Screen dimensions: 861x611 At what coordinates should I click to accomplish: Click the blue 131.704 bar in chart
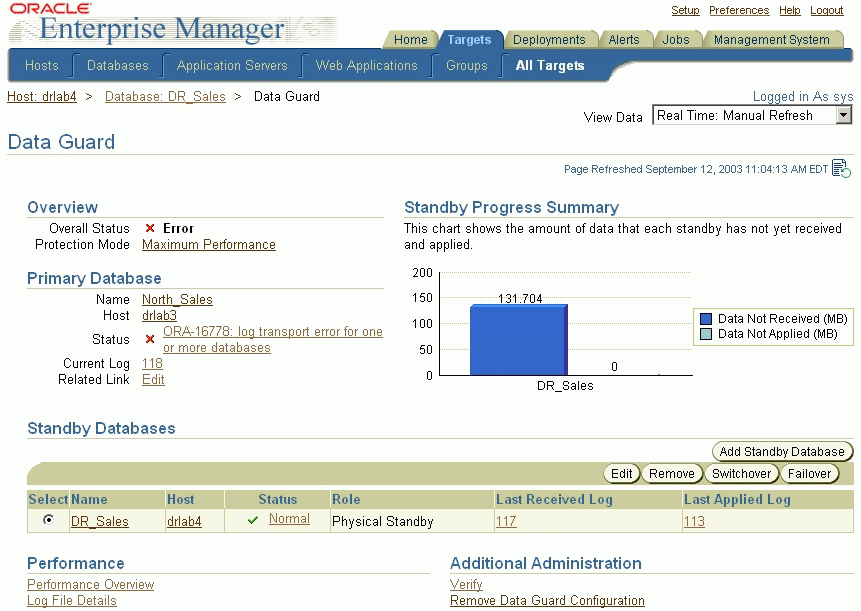519,340
